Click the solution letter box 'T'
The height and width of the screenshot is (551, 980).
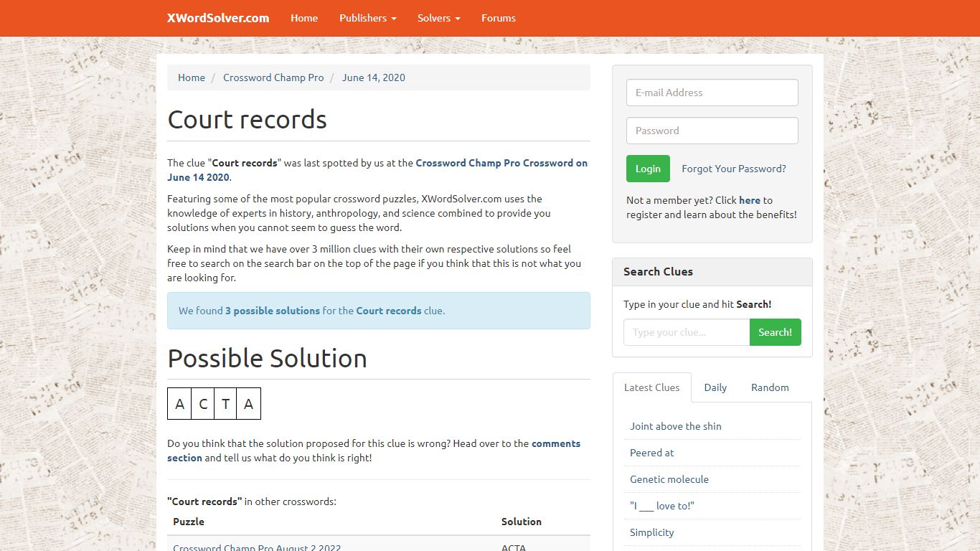[225, 404]
